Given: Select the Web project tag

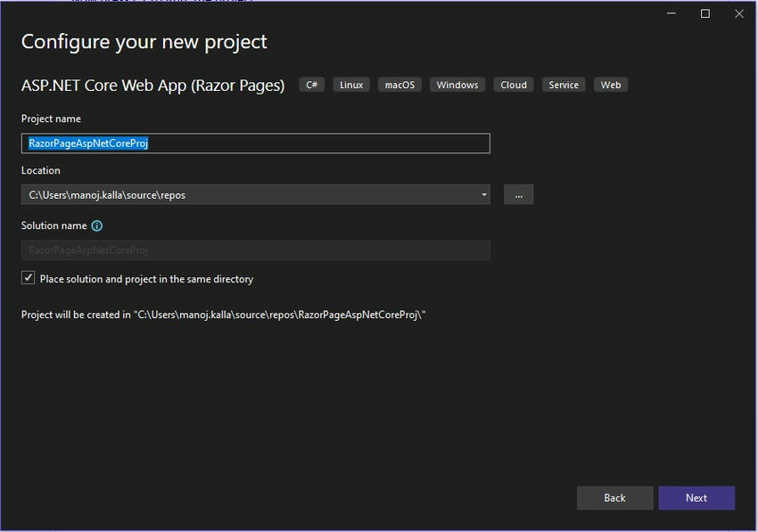Looking at the screenshot, I should (x=610, y=85).
